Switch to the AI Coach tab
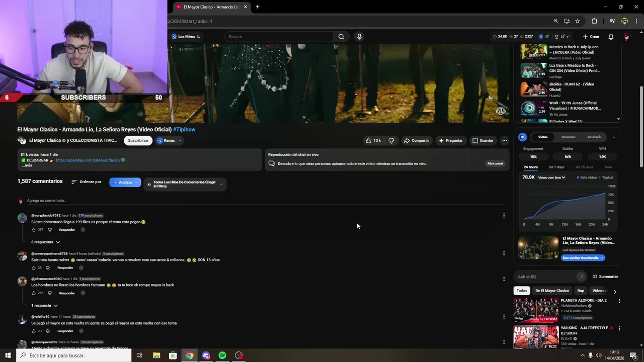644x362 pixels. tap(594, 137)
